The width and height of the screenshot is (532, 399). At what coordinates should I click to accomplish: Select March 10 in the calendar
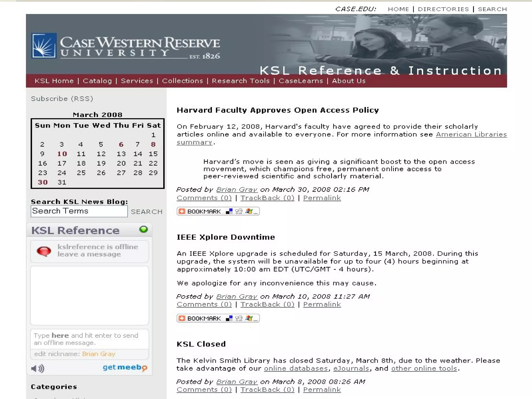(x=62, y=154)
